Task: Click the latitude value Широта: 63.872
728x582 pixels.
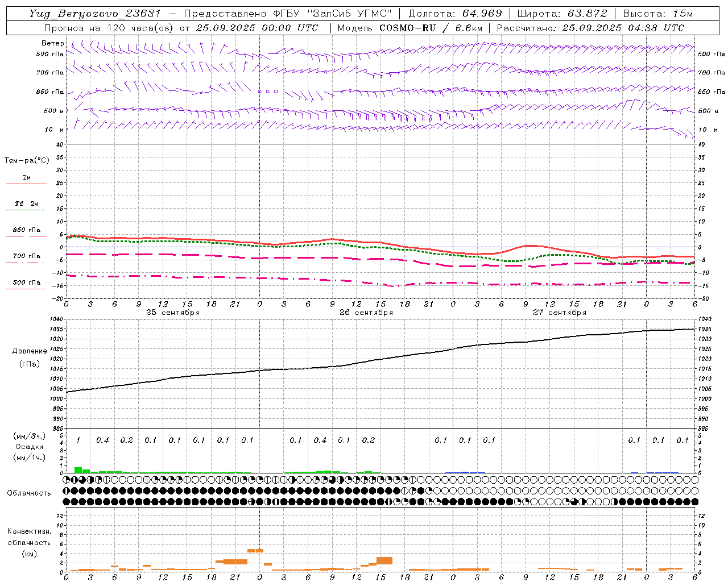Action: (x=562, y=14)
